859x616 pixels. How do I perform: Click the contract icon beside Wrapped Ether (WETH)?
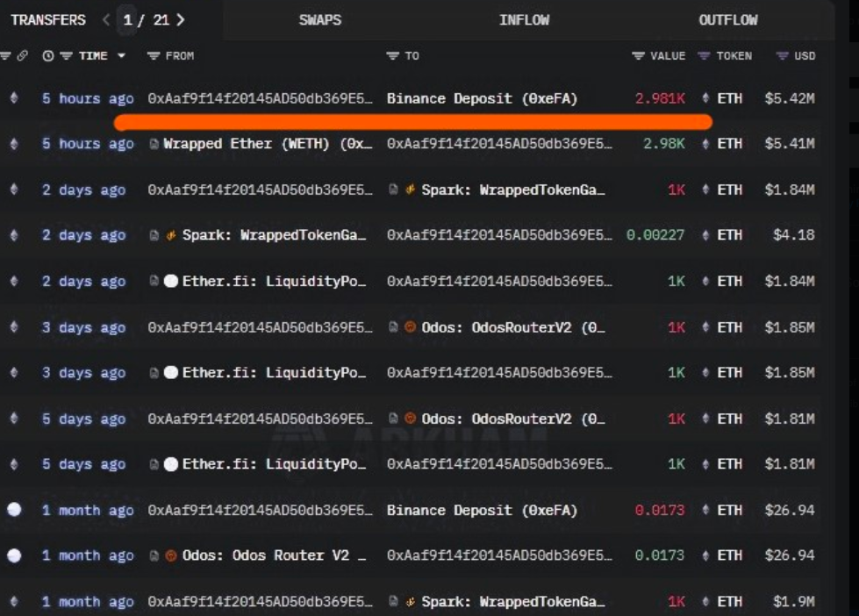point(154,144)
